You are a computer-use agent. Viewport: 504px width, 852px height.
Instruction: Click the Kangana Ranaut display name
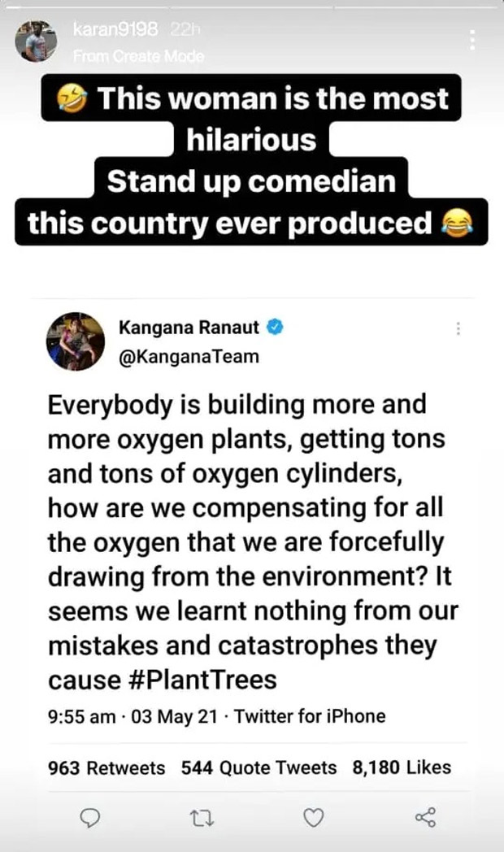[x=189, y=328]
